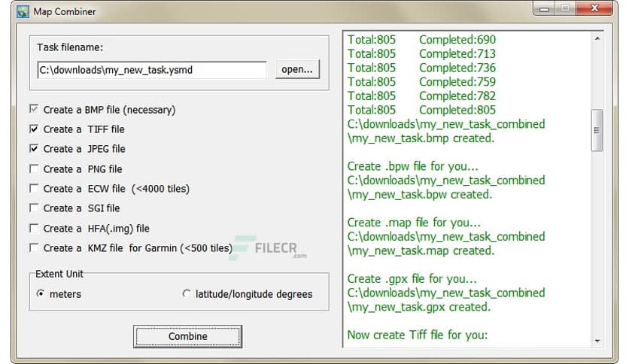The image size is (629, 364).
Task: Click the 'Completed:805' log line
Action: [457, 110]
